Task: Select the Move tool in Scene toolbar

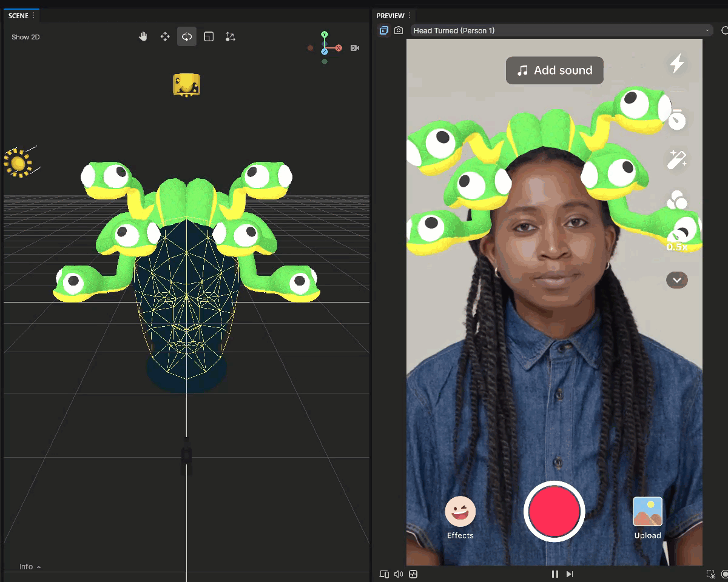Action: (165, 37)
